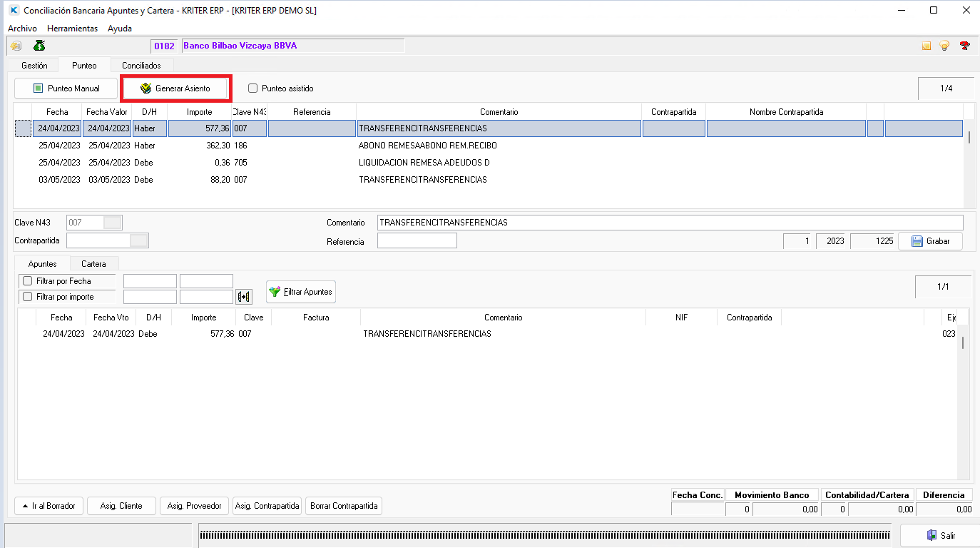The width and height of the screenshot is (980, 548).
Task: Click the lightbulb tips icon
Action: point(944,46)
